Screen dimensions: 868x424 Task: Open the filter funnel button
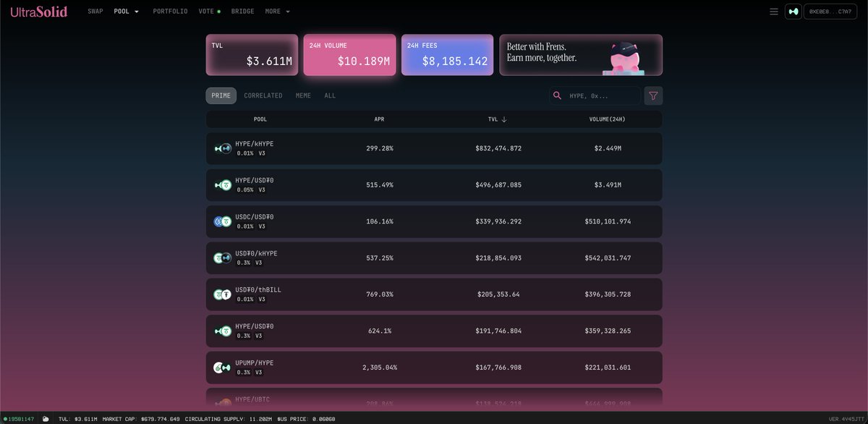tap(653, 96)
